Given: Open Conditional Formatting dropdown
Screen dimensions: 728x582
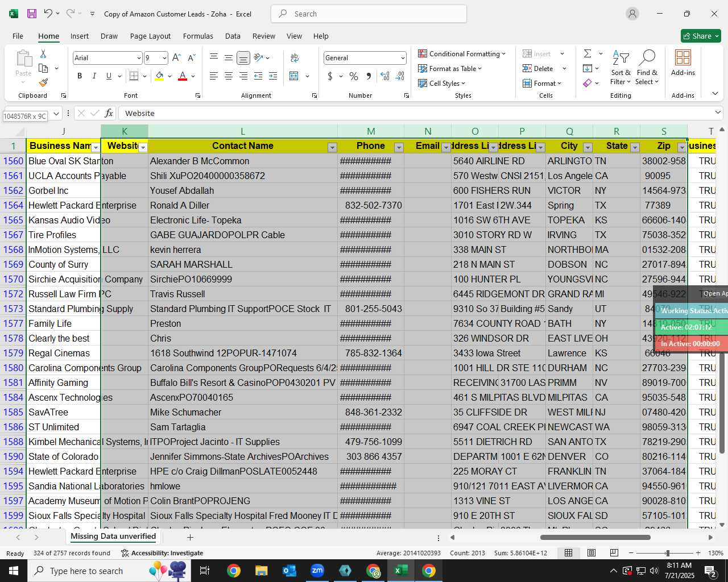Looking at the screenshot, I should tap(462, 53).
